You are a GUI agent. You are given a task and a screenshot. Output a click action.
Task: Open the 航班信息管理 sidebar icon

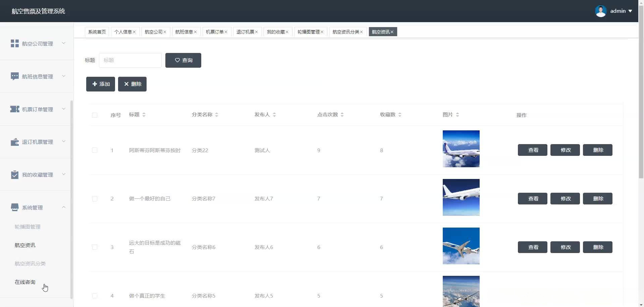(15, 76)
